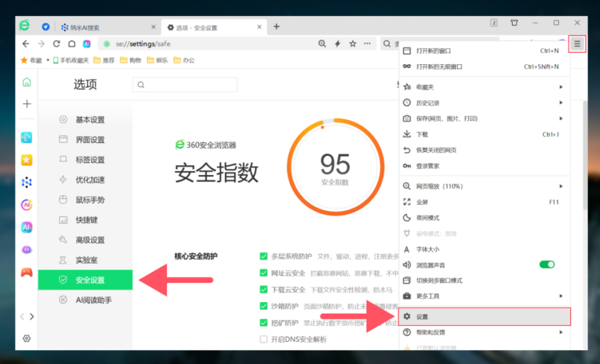Uncheck 下载云安全 checkbox
The image size is (600, 364).
263,289
